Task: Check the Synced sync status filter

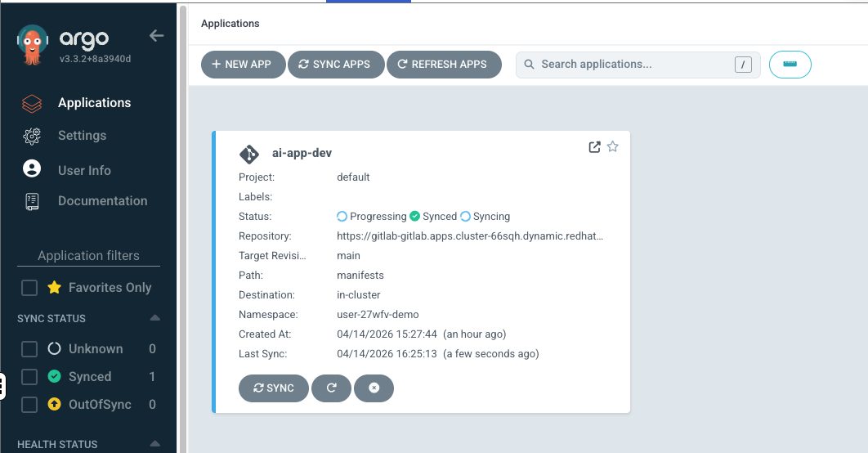Action: pyautogui.click(x=29, y=377)
